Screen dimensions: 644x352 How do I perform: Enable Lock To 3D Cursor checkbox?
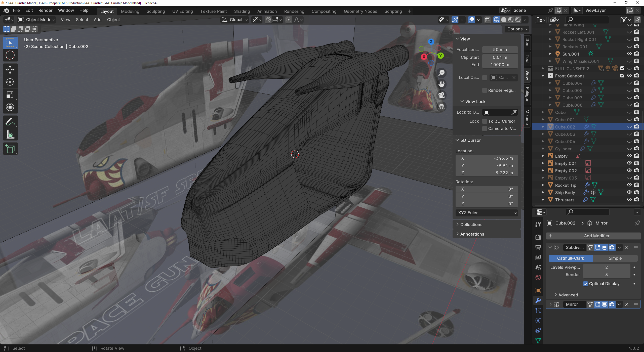[x=485, y=121]
